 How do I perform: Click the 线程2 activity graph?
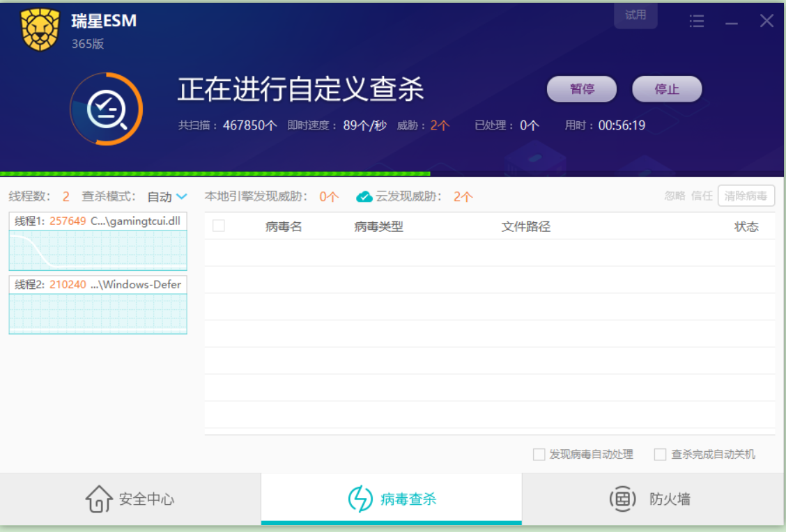[x=98, y=313]
